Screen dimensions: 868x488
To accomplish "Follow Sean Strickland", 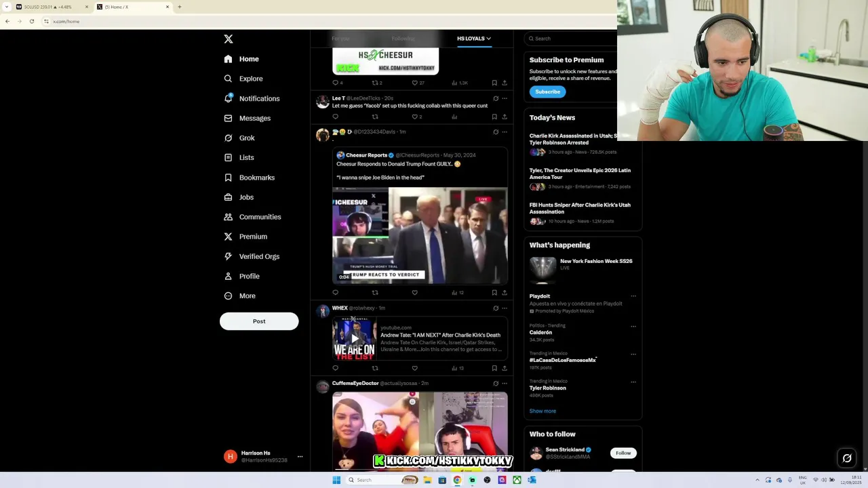I will (x=623, y=453).
